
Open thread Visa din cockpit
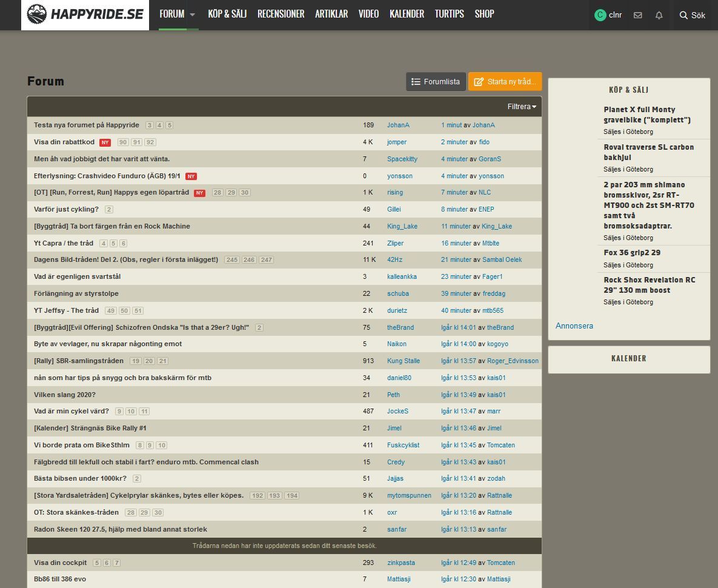coord(60,563)
